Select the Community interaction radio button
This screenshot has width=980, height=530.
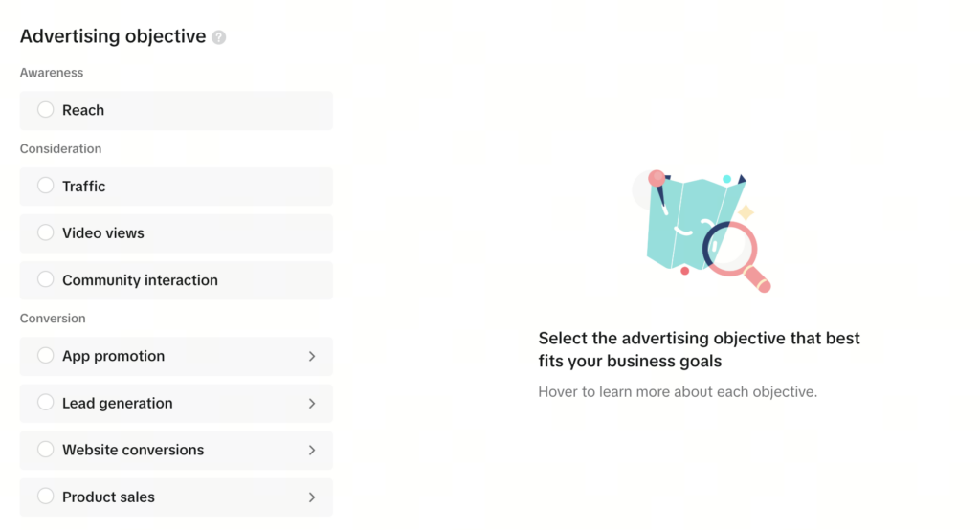coord(46,279)
